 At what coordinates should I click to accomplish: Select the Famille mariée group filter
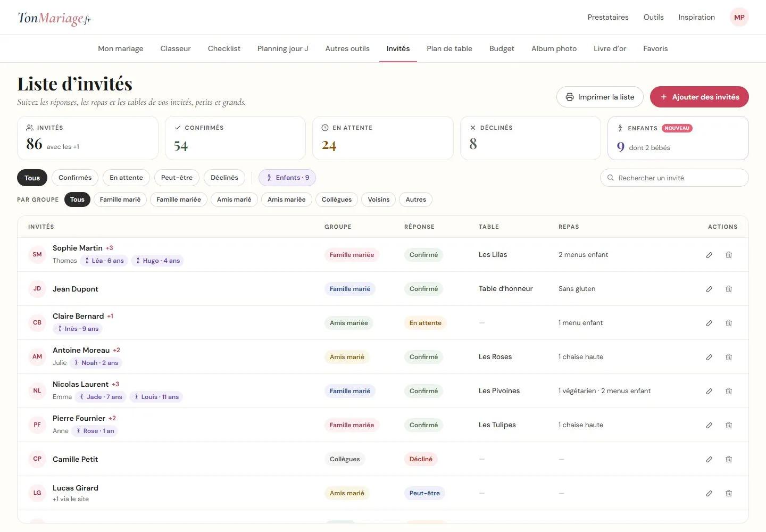tap(179, 199)
